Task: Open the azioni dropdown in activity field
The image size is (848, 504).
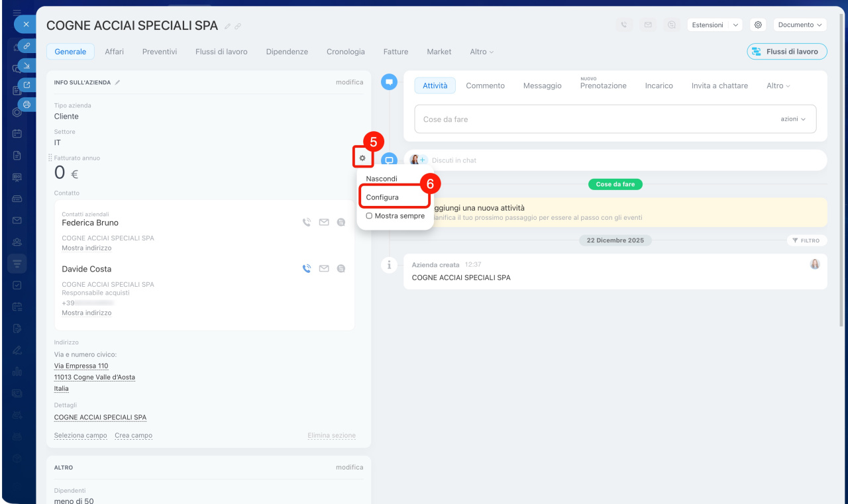Action: coord(793,119)
